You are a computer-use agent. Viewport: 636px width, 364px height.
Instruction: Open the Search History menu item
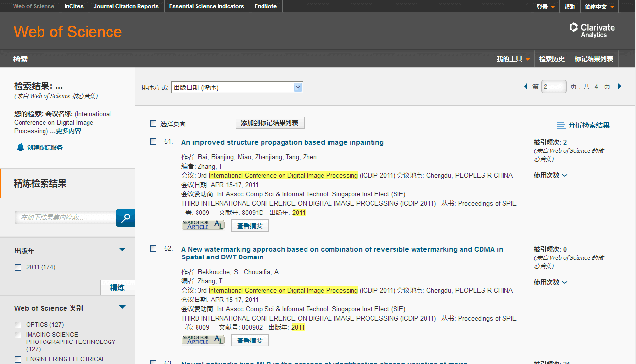(552, 59)
